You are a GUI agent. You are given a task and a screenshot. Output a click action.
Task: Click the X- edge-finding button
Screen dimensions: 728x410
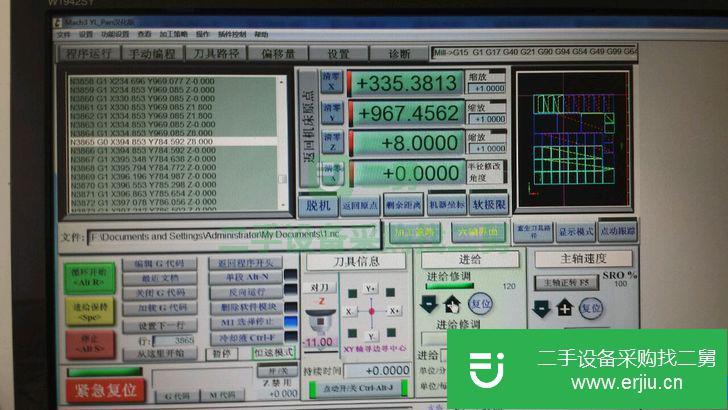349,312
